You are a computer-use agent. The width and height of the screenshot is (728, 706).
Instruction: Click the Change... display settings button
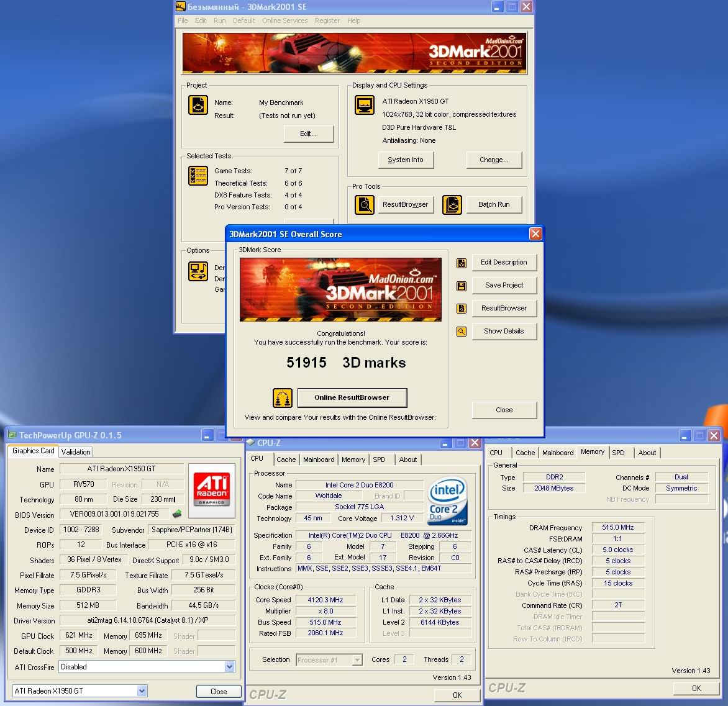pyautogui.click(x=494, y=160)
